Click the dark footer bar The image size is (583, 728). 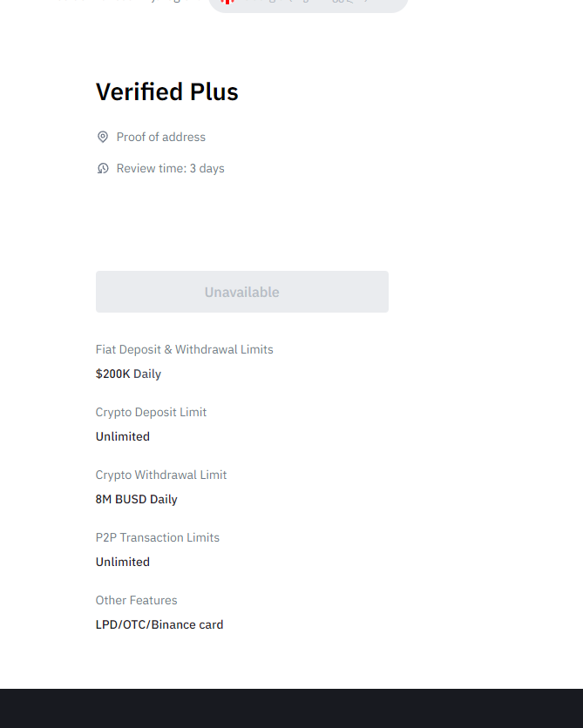pyautogui.click(x=291, y=708)
